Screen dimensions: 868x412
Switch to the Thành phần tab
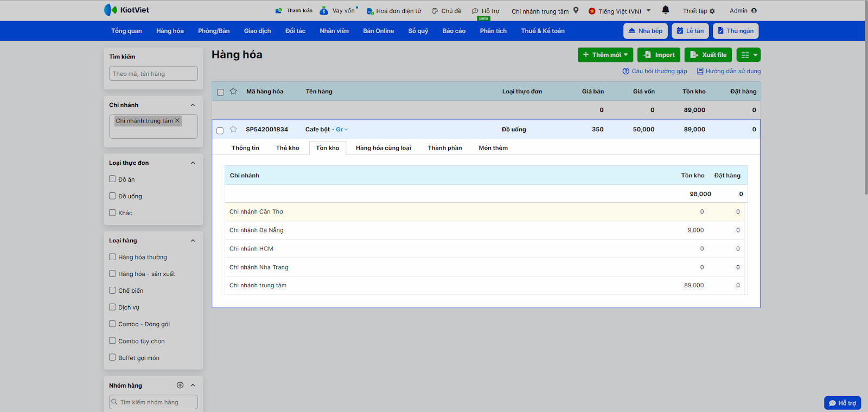[x=445, y=148]
